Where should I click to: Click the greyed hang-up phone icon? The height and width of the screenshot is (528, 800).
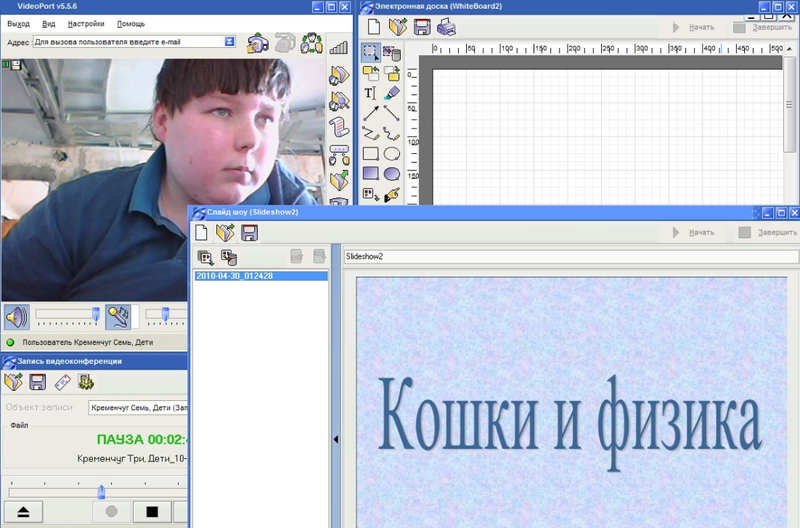click(285, 43)
